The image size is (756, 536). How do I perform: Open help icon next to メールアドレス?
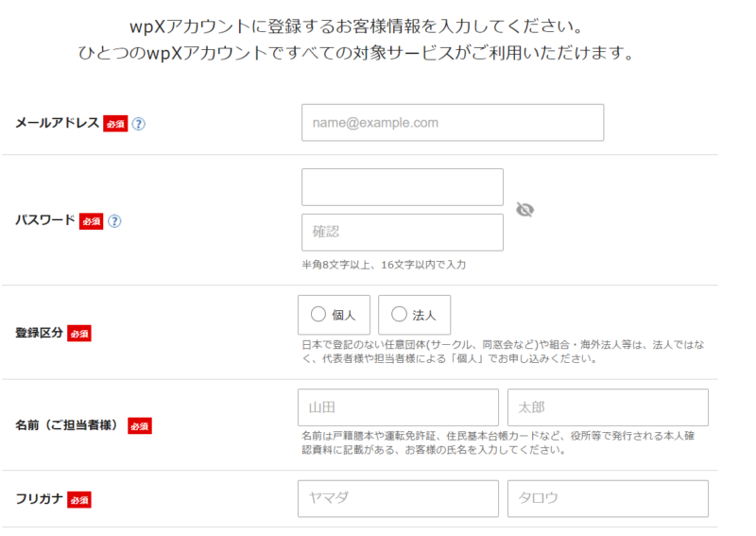[x=138, y=124]
